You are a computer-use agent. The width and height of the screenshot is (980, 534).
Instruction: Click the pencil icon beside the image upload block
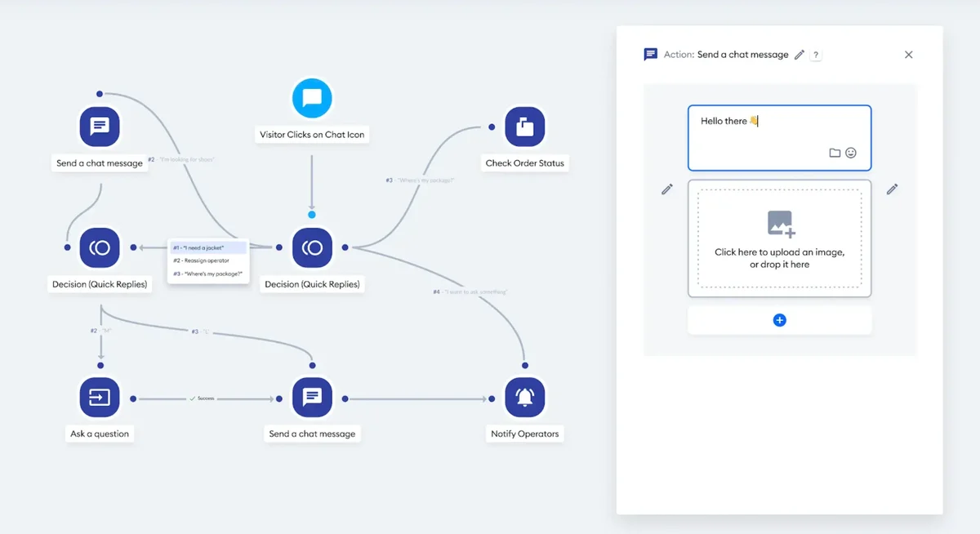[892, 189]
